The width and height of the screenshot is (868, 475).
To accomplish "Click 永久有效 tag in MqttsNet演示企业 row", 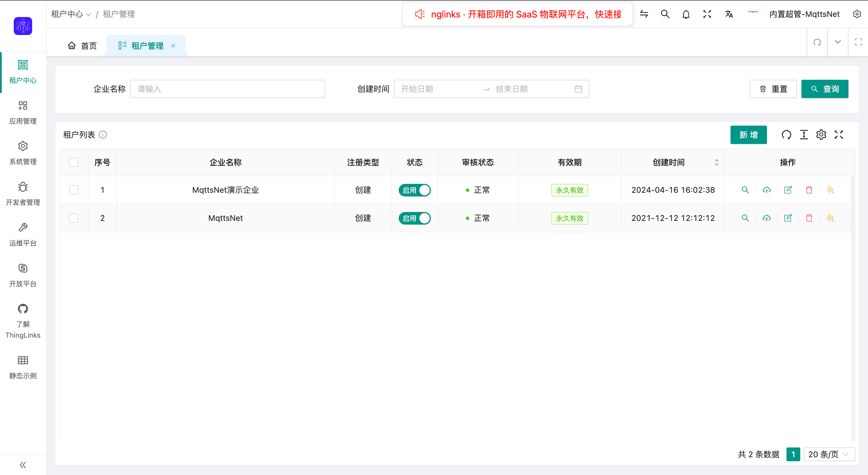I will coord(569,190).
